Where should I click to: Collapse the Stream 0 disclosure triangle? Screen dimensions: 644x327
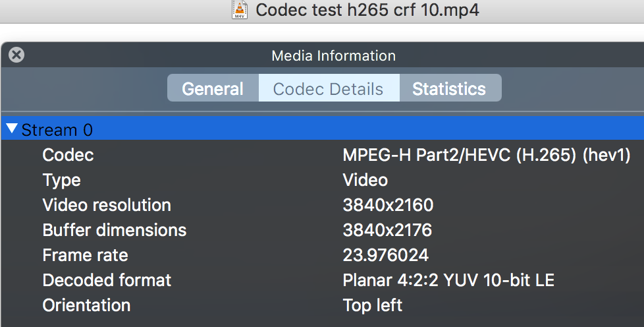(12, 129)
